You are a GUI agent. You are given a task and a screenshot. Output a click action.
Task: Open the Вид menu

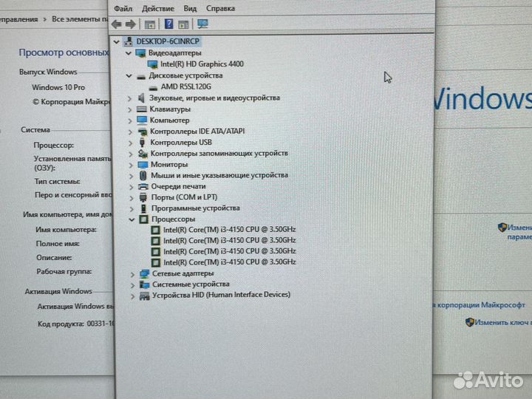(190, 8)
